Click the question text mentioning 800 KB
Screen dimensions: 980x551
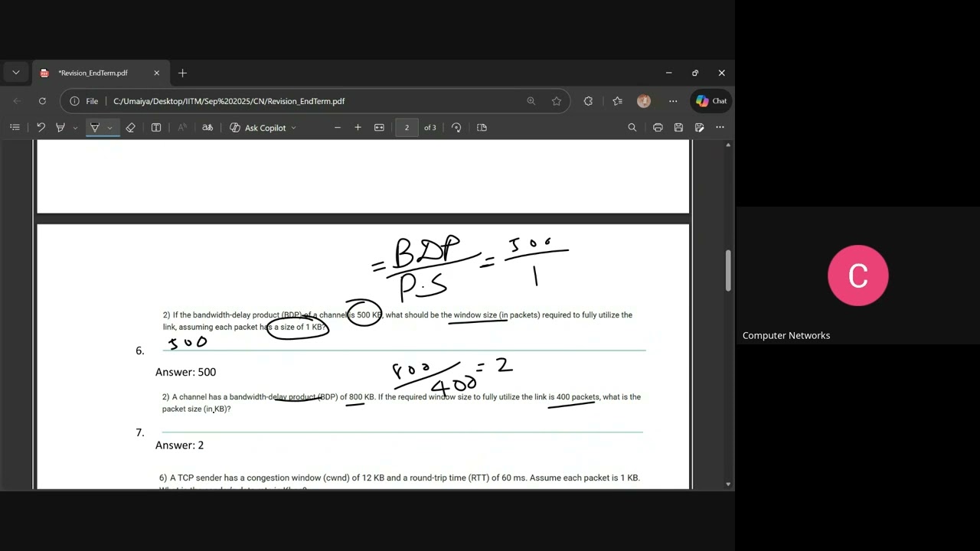[401, 403]
